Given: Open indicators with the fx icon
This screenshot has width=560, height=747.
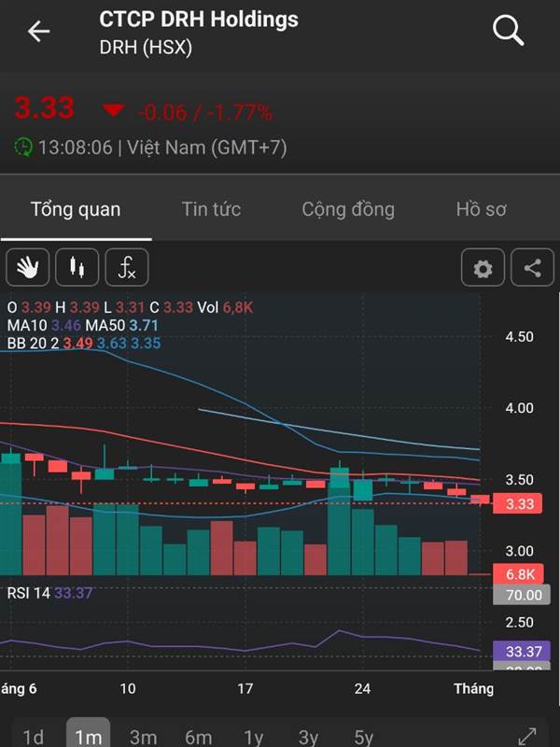Looking at the screenshot, I should pos(127,267).
